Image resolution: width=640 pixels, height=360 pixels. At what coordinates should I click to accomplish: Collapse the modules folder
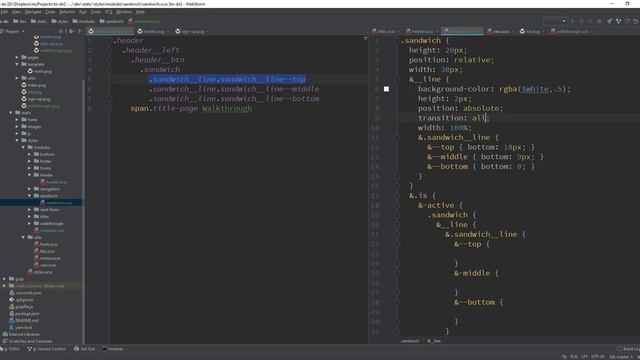(23, 147)
